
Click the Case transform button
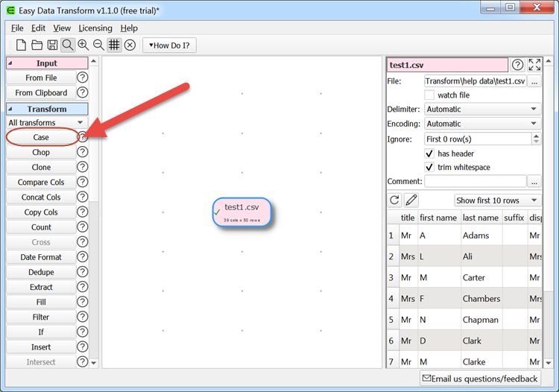click(41, 137)
